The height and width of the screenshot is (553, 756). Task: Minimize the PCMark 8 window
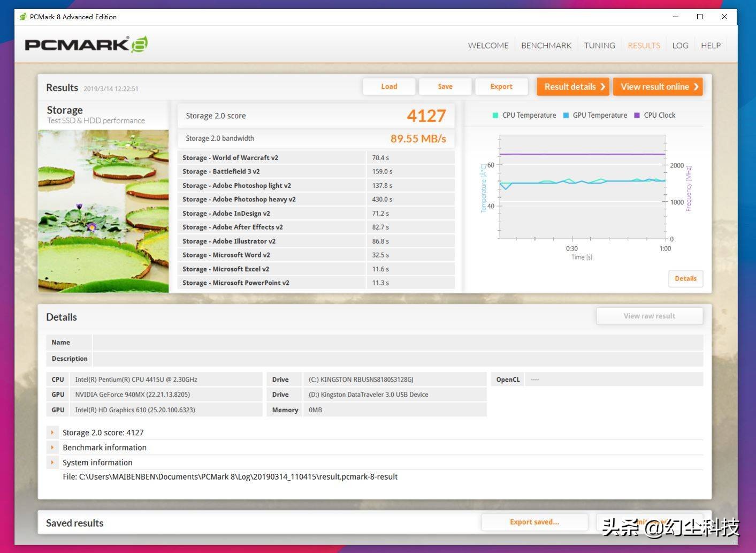pyautogui.click(x=675, y=17)
